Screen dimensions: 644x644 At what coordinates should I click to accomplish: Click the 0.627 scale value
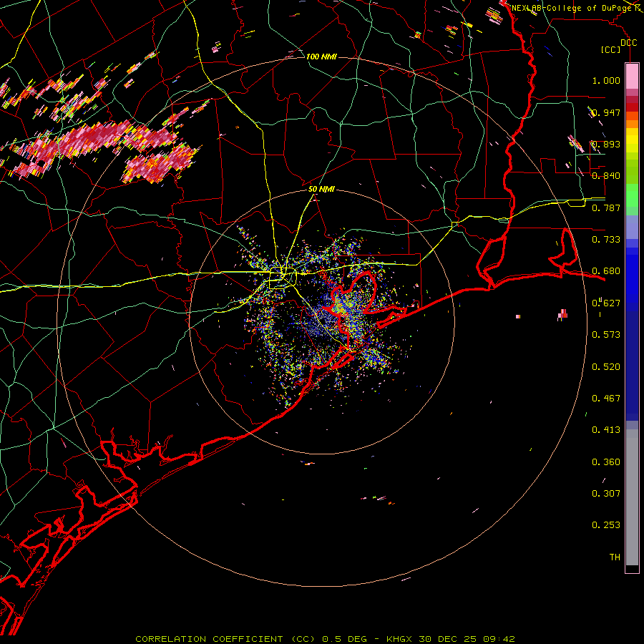606,303
